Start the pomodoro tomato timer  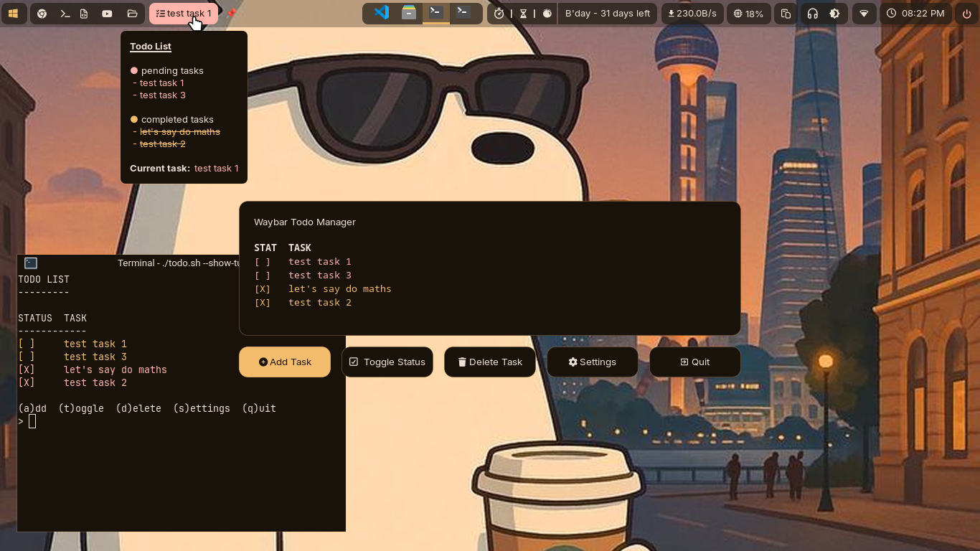547,14
